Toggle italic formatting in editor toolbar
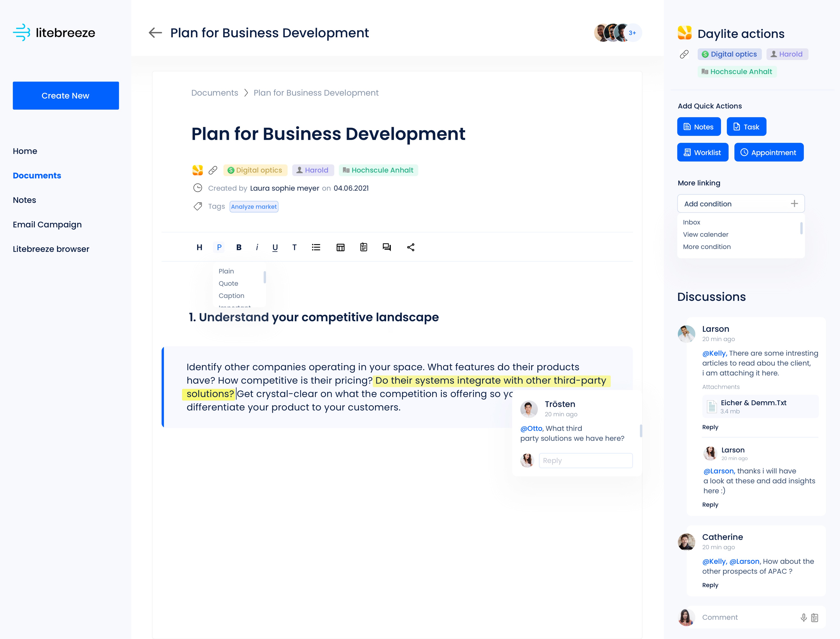Screen dimensions: 840x639 [257, 247]
